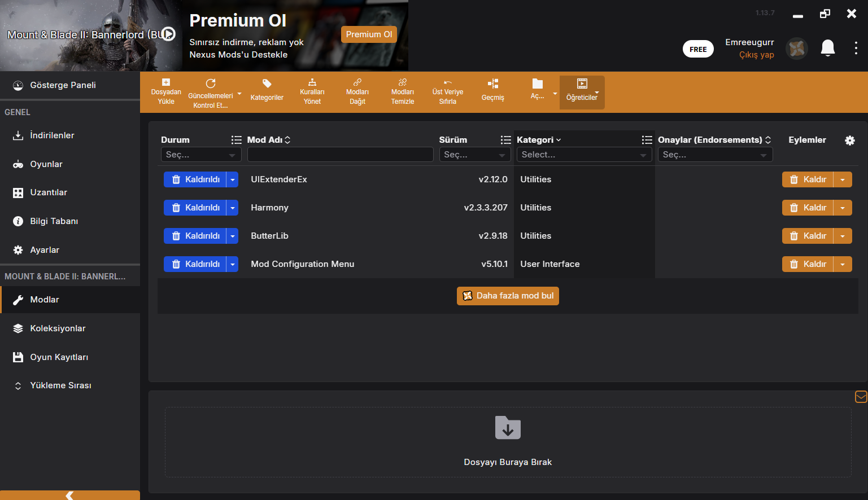Image resolution: width=868 pixels, height=500 pixels.
Task: Purge mods with Modları Temizle
Action: pyautogui.click(x=403, y=82)
